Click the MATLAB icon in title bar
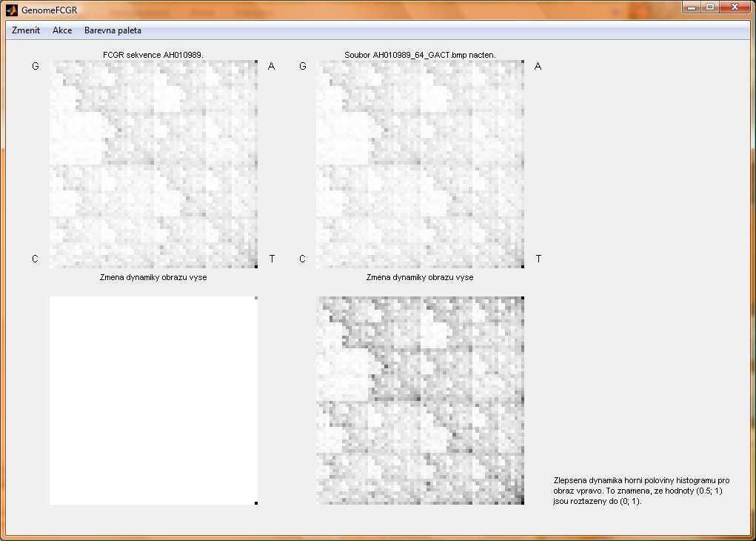Viewport: 756px width, 541px height. tap(12, 10)
